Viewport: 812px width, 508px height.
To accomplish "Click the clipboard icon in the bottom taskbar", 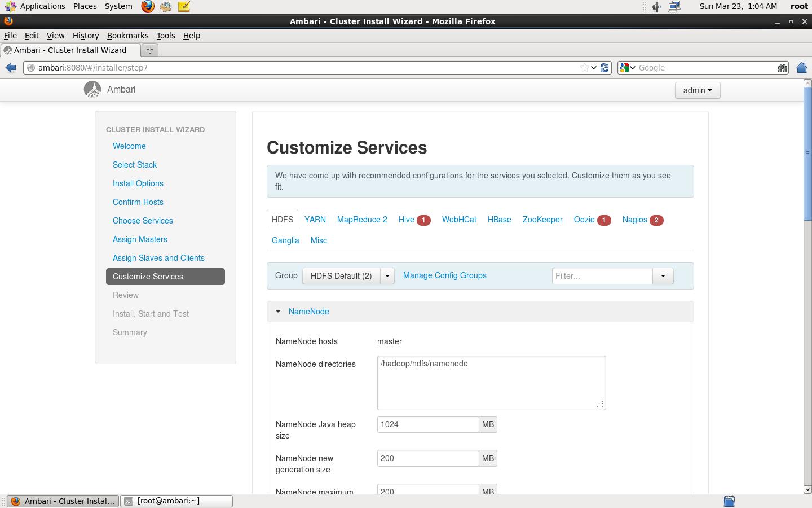I will coord(729,501).
